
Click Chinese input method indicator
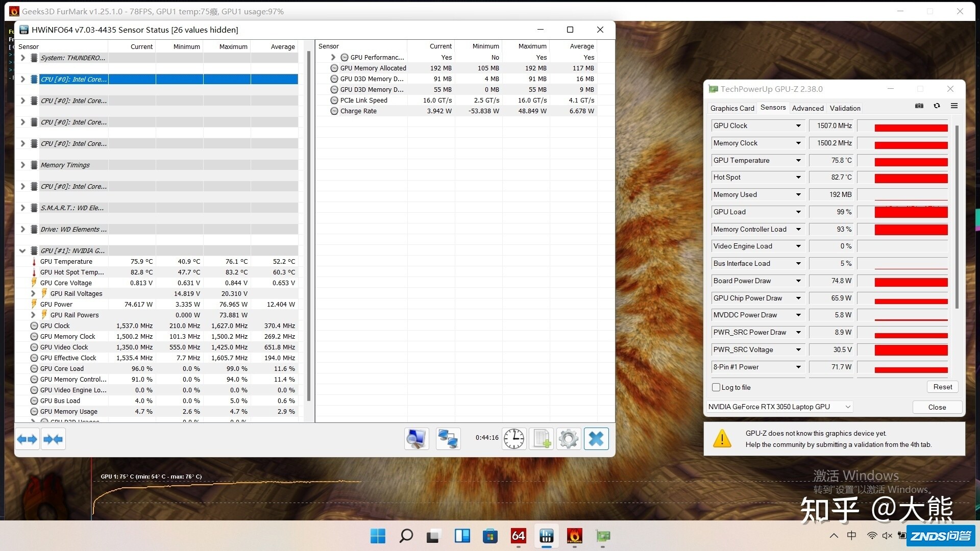[x=851, y=536]
